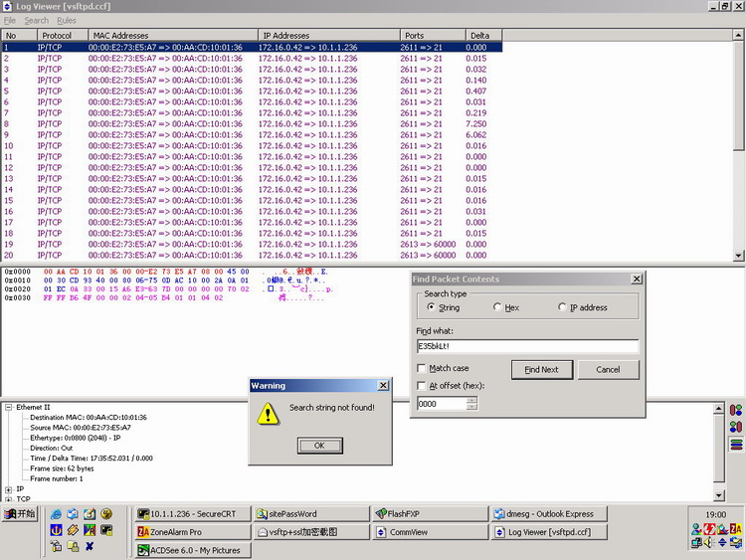The height and width of the screenshot is (560, 746).
Task: Open the Rules menu
Action: point(67,21)
